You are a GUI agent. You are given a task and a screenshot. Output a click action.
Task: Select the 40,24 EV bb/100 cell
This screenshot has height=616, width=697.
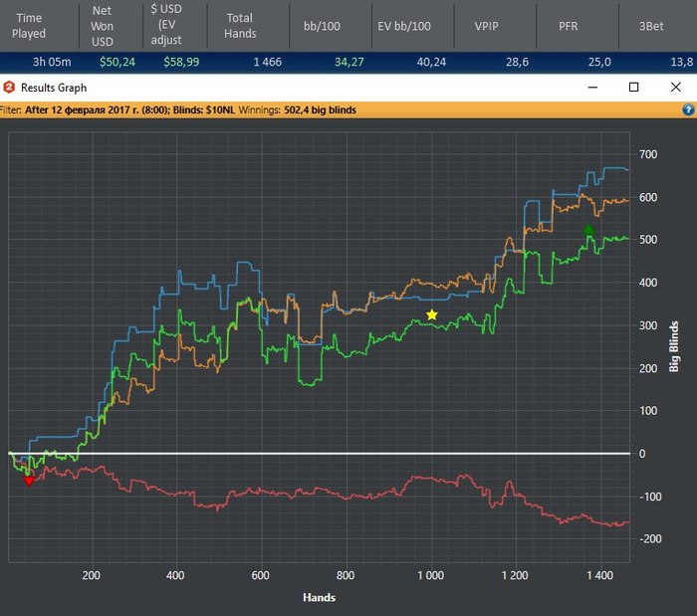431,62
